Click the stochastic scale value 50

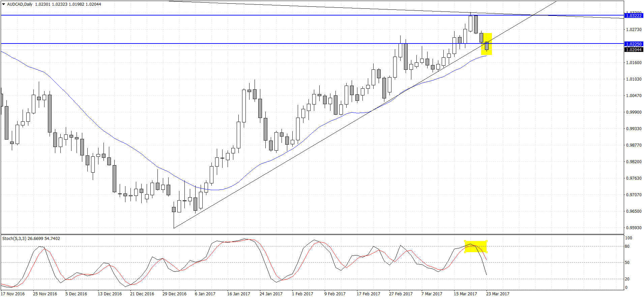coord(627,263)
